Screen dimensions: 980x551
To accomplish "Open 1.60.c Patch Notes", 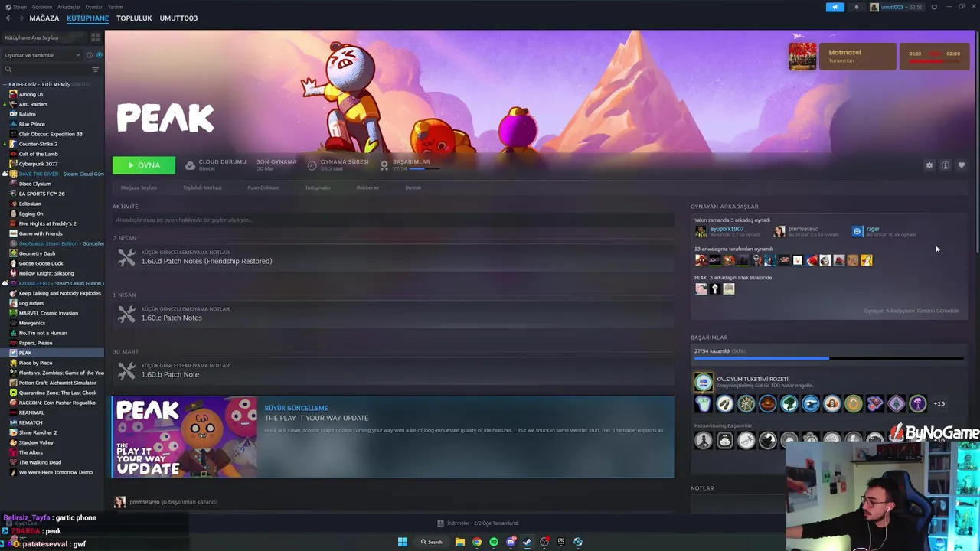I will [171, 318].
